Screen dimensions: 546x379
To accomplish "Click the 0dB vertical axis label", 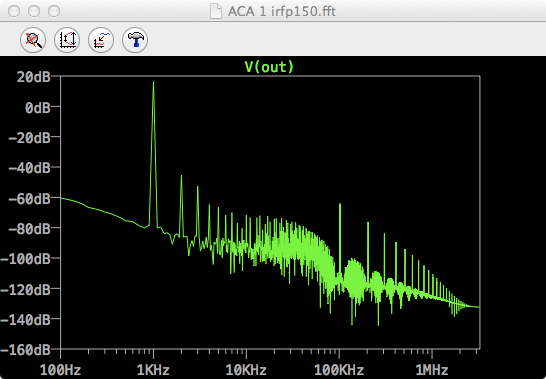I will tap(38, 107).
